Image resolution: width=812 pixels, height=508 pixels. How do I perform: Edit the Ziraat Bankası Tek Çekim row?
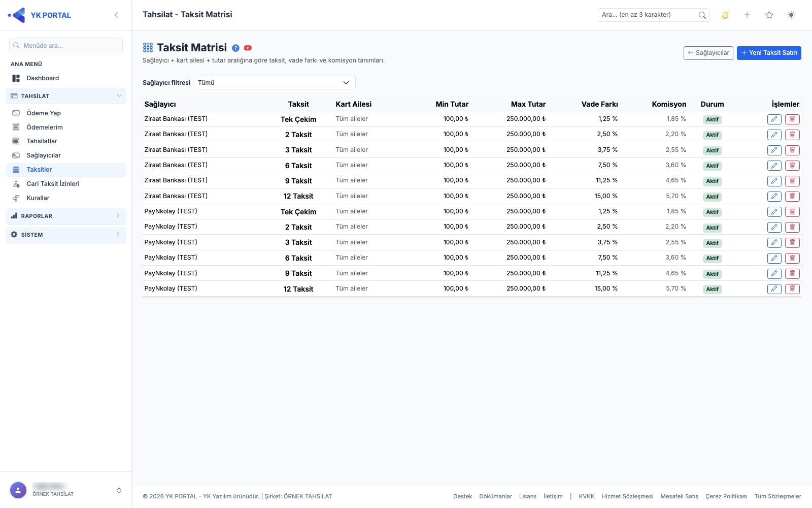pos(774,119)
